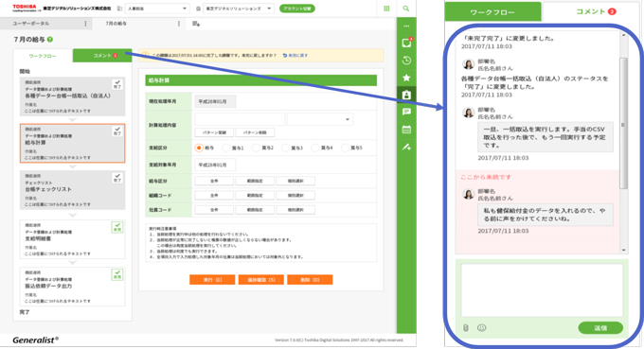The image size is (644, 349).
Task: Open the apps grid icon in header
Action: [386, 9]
